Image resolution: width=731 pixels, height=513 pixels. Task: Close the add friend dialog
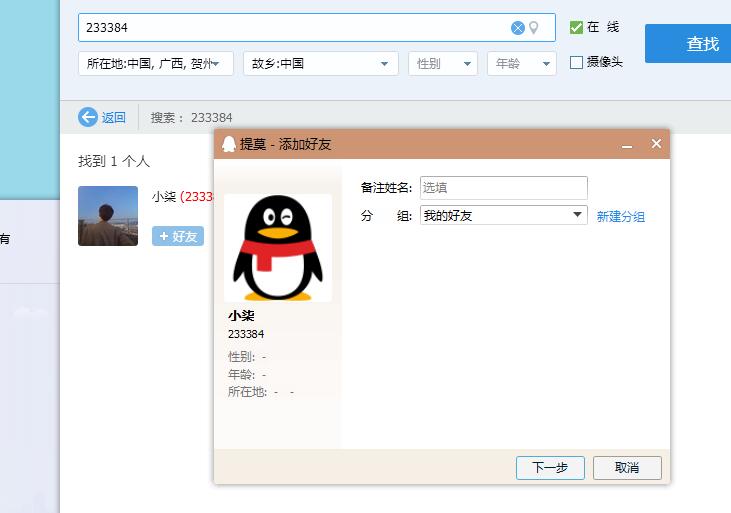(656, 144)
